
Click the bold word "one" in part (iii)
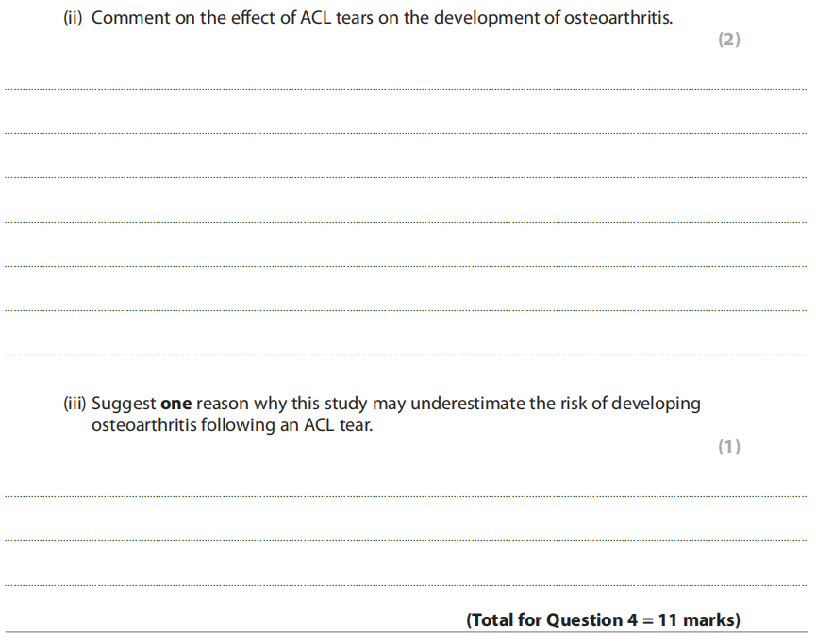click(175, 404)
